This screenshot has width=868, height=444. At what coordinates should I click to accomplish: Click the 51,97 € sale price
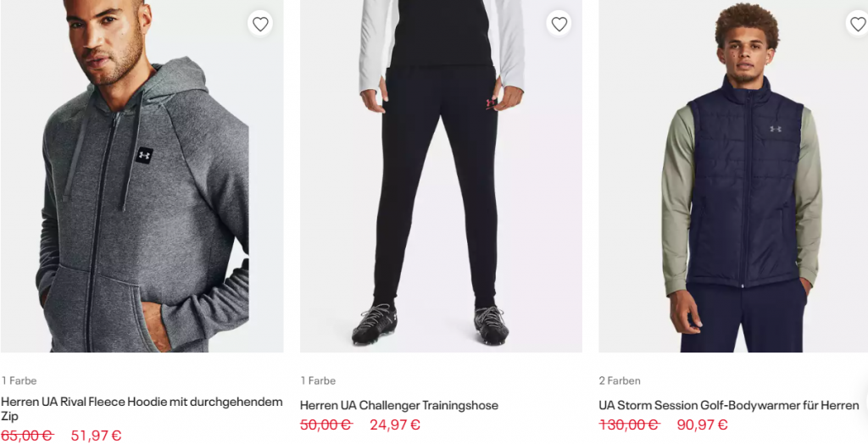pyautogui.click(x=96, y=436)
